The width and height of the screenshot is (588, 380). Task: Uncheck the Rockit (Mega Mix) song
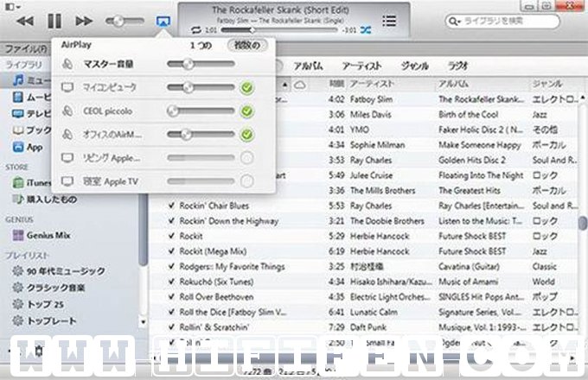pyautogui.click(x=171, y=251)
